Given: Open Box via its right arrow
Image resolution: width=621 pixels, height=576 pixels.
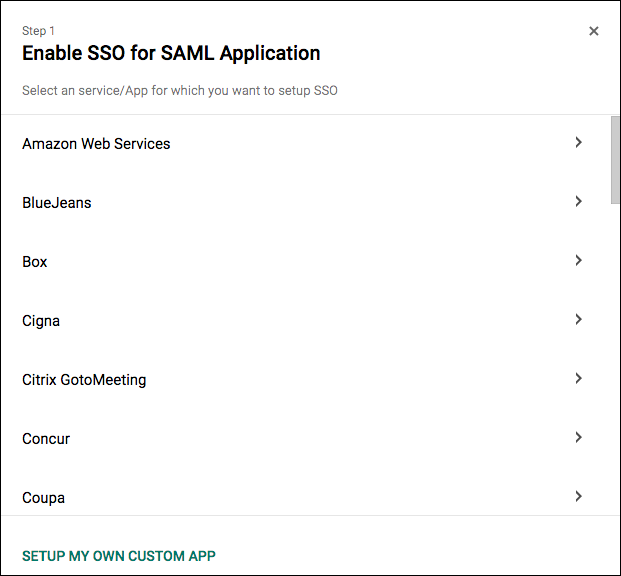Looking at the screenshot, I should coord(579,261).
